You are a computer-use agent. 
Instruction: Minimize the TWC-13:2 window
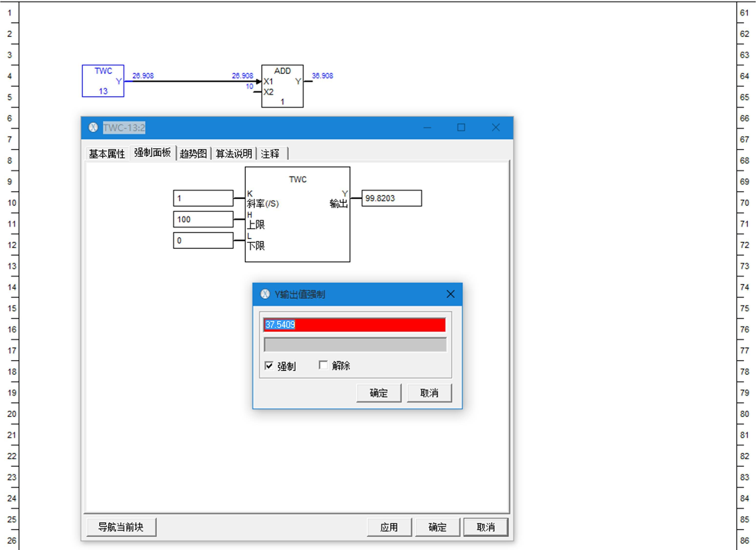(x=427, y=127)
